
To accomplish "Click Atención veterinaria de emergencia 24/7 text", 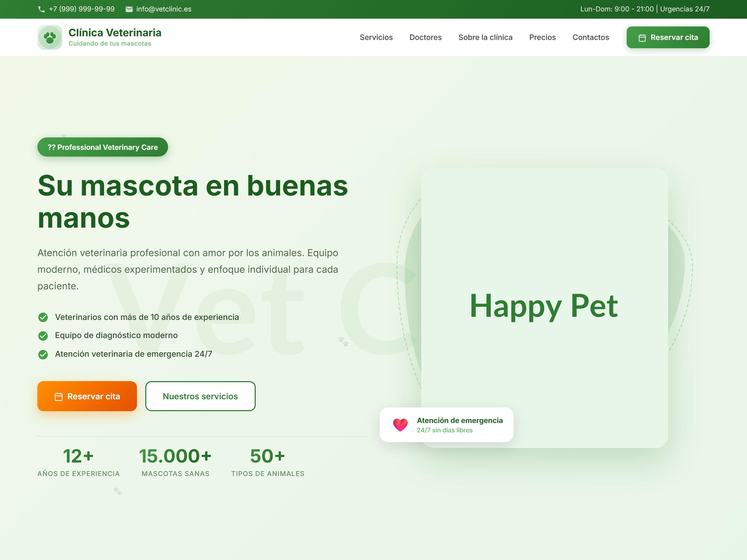I will point(133,354).
